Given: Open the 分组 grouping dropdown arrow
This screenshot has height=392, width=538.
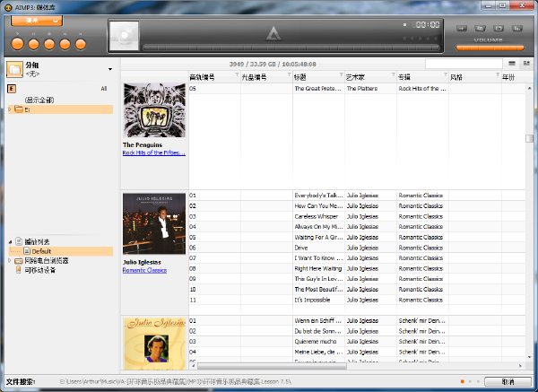Looking at the screenshot, I should point(110,69).
